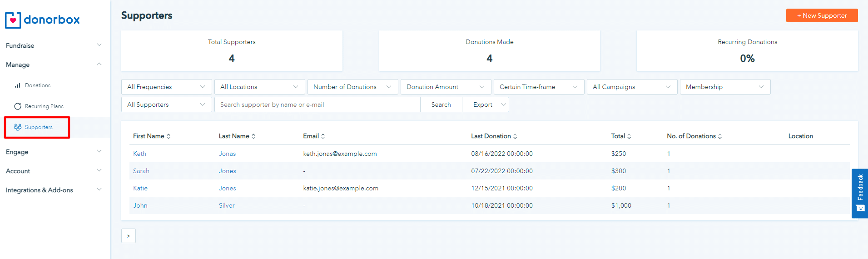
Task: Click the Recurring Plans circular arrow icon
Action: [18, 106]
